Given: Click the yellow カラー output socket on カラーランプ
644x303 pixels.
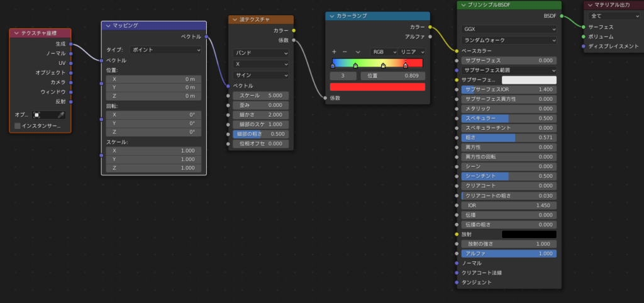Looking at the screenshot, I should click(430, 27).
